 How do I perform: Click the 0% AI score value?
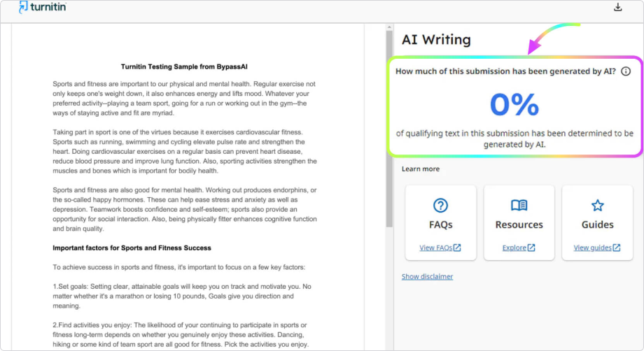tap(514, 105)
